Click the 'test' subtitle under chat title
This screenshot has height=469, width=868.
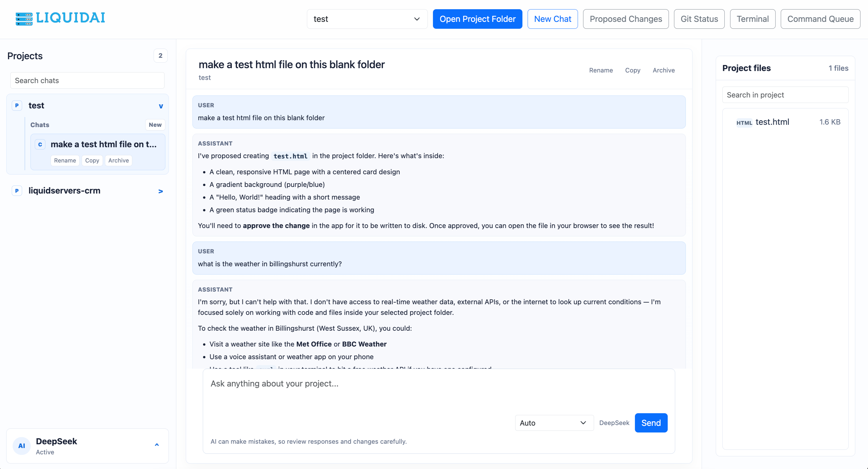point(205,78)
